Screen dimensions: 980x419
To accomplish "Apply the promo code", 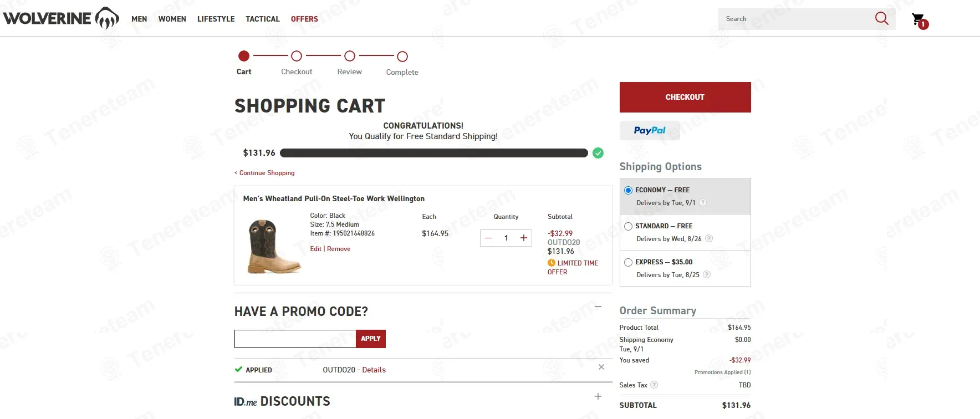I will [371, 339].
